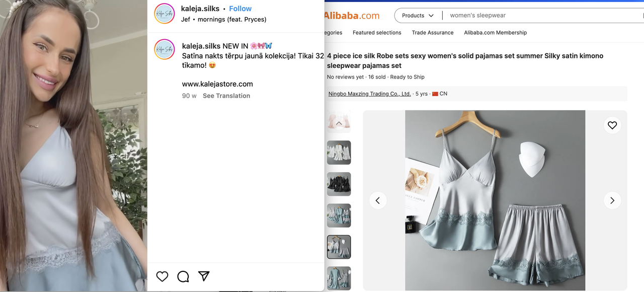The width and height of the screenshot is (644, 292).
Task: Open the Alibaba.com logo homepage
Action: click(x=352, y=16)
